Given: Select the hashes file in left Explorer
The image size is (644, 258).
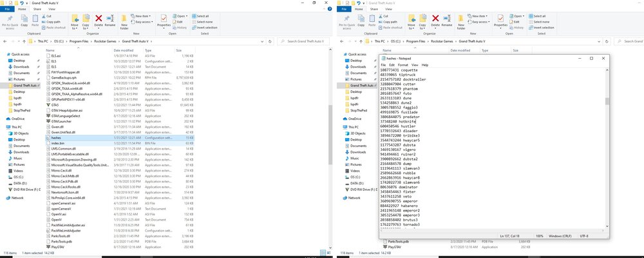Looking at the screenshot, I should (x=120, y=138).
